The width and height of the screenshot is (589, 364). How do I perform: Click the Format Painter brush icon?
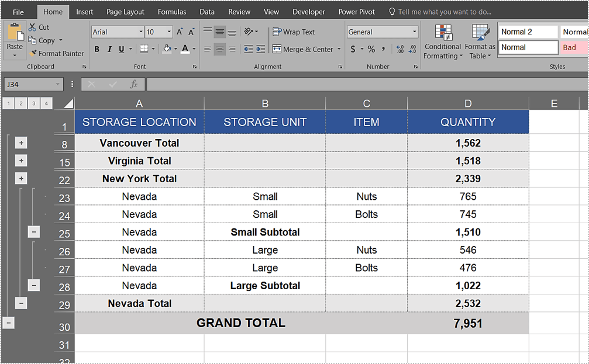pyautogui.click(x=33, y=54)
